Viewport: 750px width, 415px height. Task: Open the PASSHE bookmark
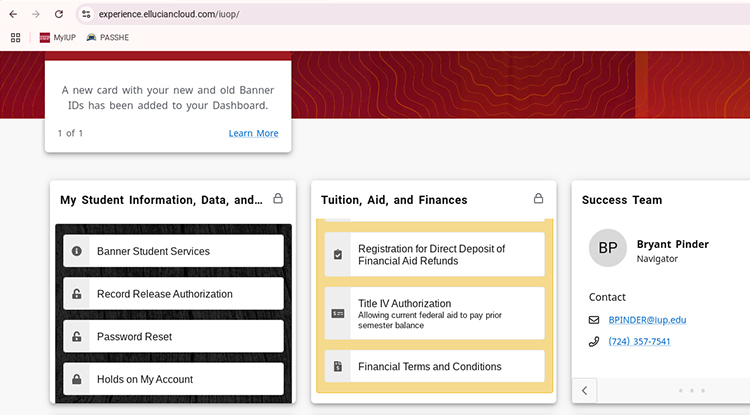click(x=108, y=37)
